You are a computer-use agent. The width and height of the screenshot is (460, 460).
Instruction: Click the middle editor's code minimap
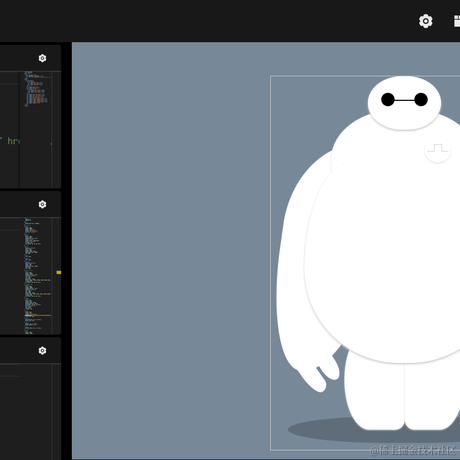pyautogui.click(x=38, y=276)
